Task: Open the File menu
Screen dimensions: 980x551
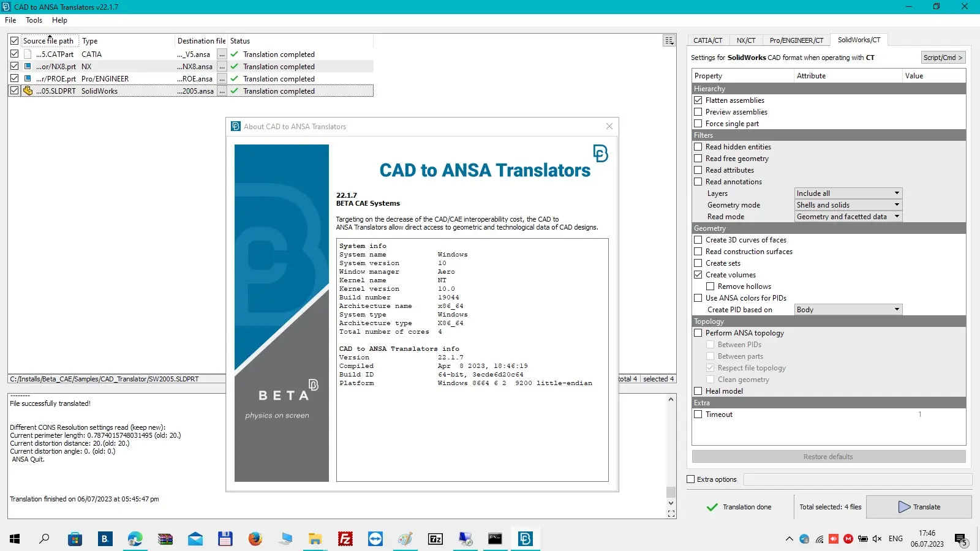Action: click(10, 20)
